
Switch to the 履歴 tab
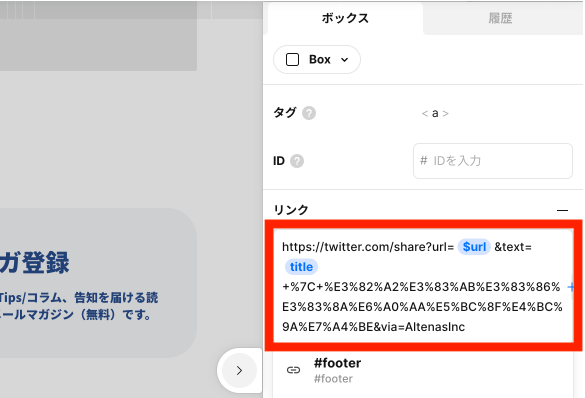click(x=500, y=18)
